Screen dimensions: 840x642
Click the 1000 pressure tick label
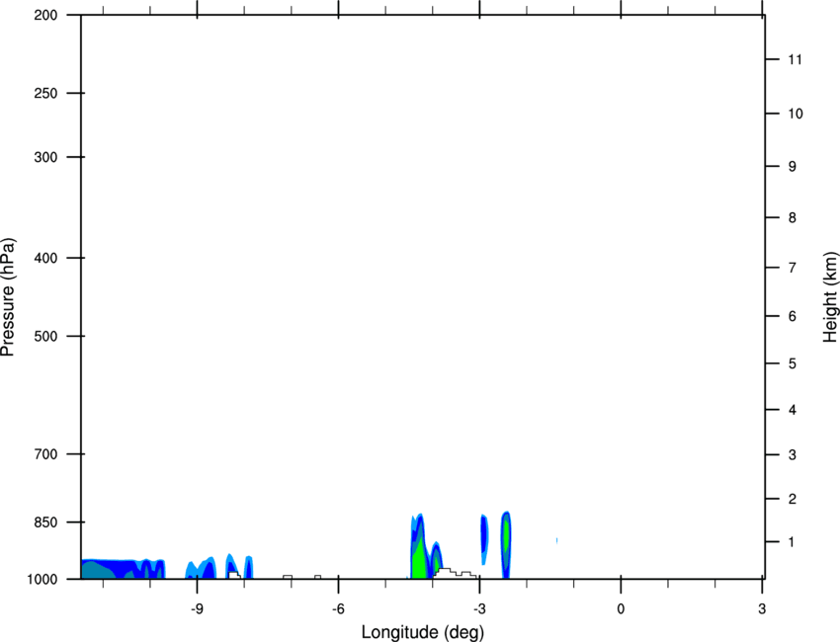click(42, 579)
